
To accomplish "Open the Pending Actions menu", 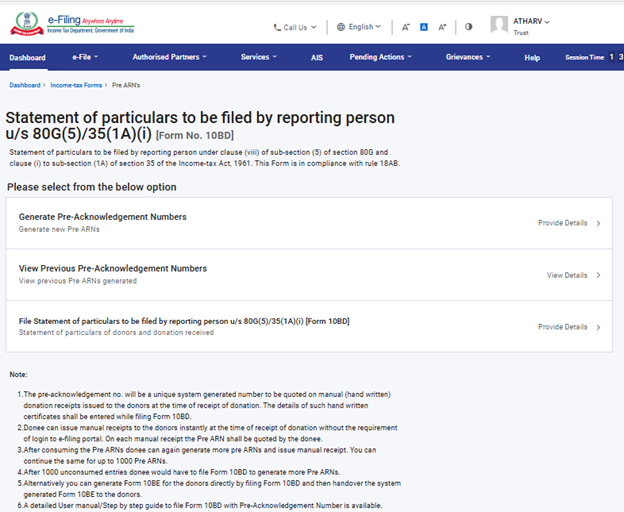I will 380,57.
